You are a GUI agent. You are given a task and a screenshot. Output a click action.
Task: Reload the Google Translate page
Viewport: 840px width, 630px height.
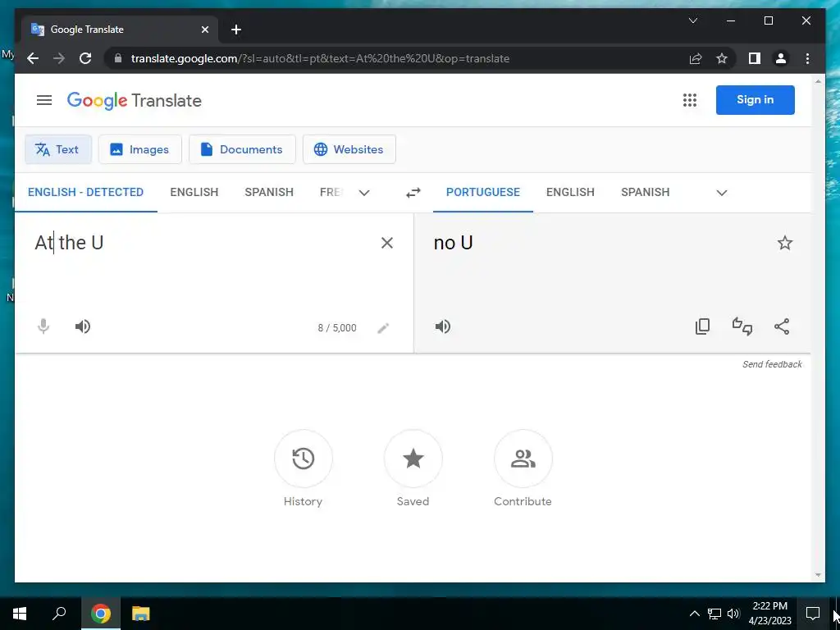[x=85, y=58]
